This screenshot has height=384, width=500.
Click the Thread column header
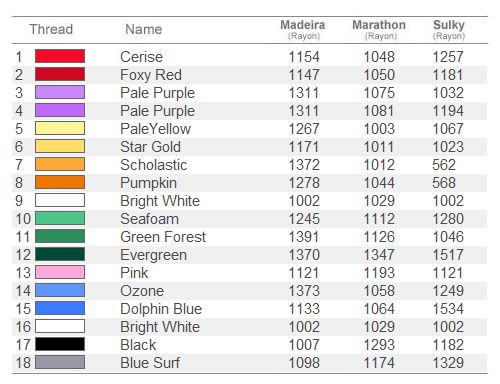pos(51,29)
